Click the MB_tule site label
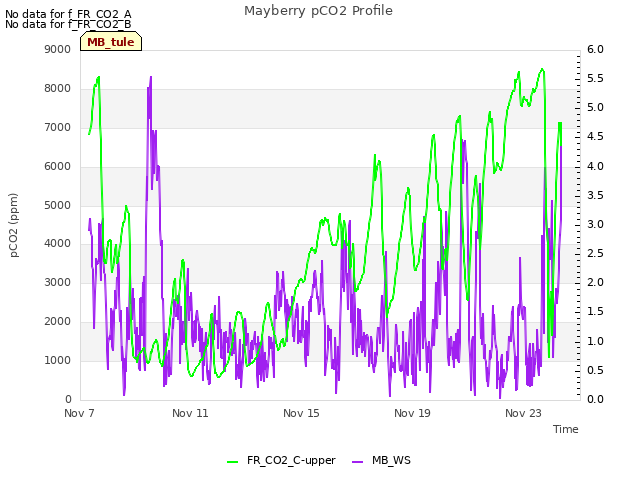The image size is (640, 480). [111, 42]
